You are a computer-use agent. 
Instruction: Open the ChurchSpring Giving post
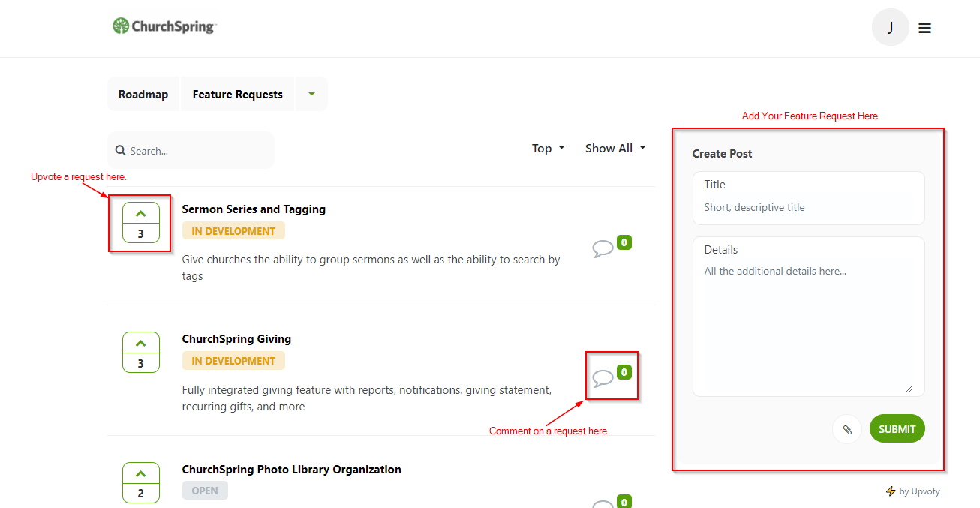point(236,339)
